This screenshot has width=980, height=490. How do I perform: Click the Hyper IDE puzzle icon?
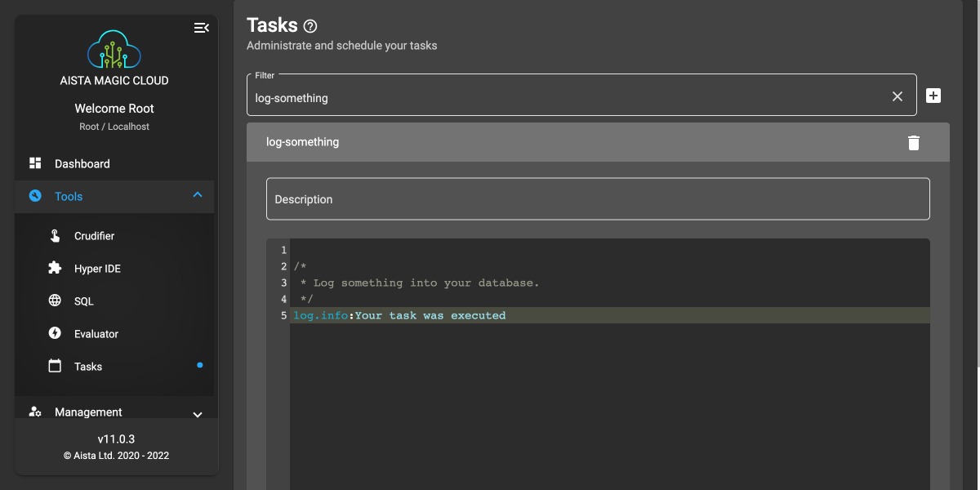(55, 268)
